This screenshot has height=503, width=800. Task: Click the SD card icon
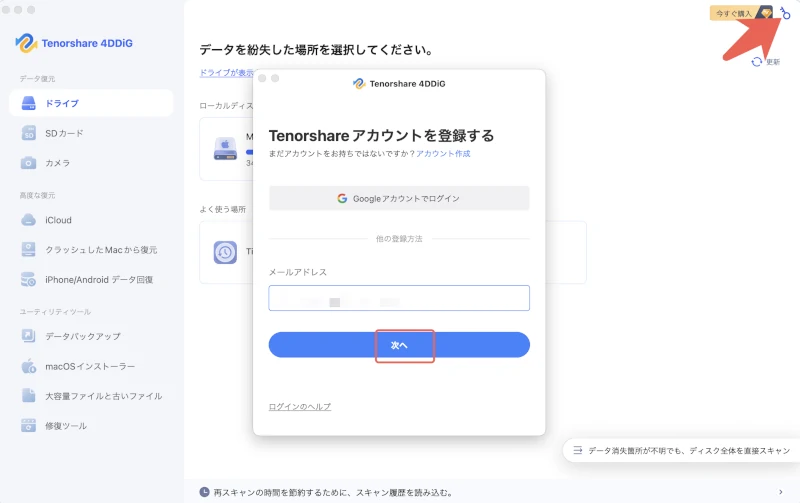[x=29, y=133]
